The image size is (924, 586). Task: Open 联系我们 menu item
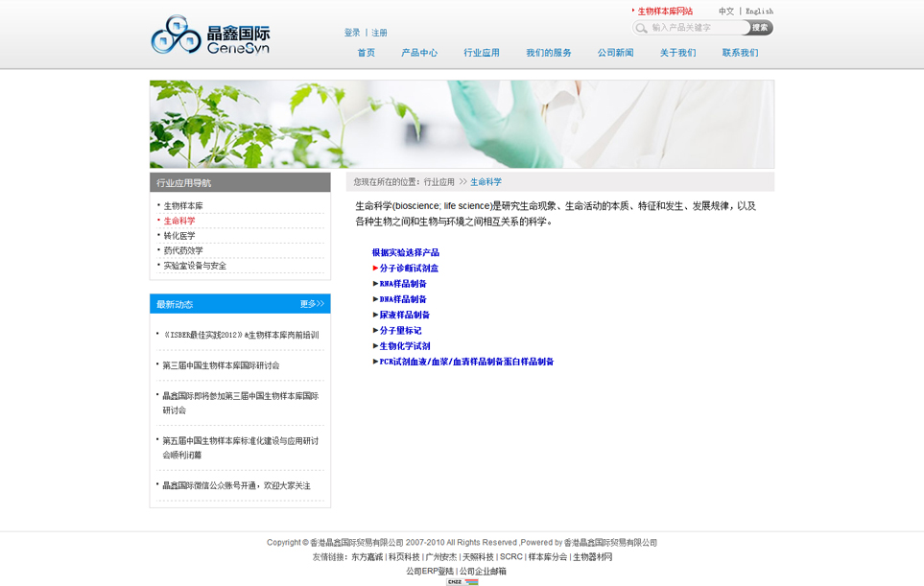[x=740, y=53]
